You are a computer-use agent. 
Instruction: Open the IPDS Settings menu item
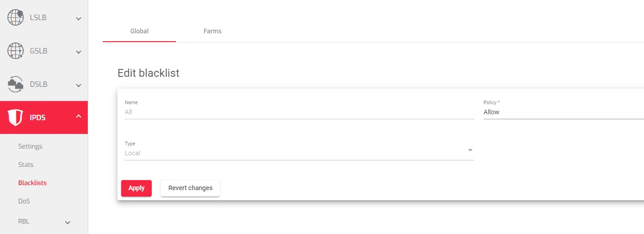(30, 146)
